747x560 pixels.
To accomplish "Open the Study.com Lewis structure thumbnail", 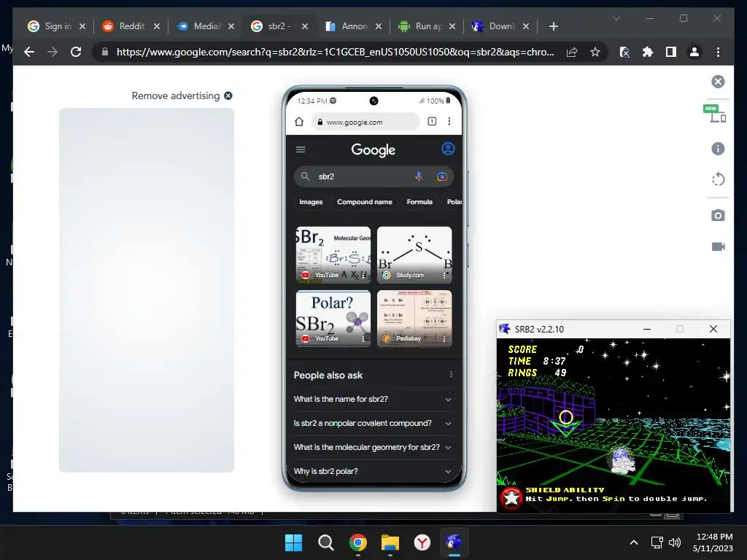I will pyautogui.click(x=414, y=254).
